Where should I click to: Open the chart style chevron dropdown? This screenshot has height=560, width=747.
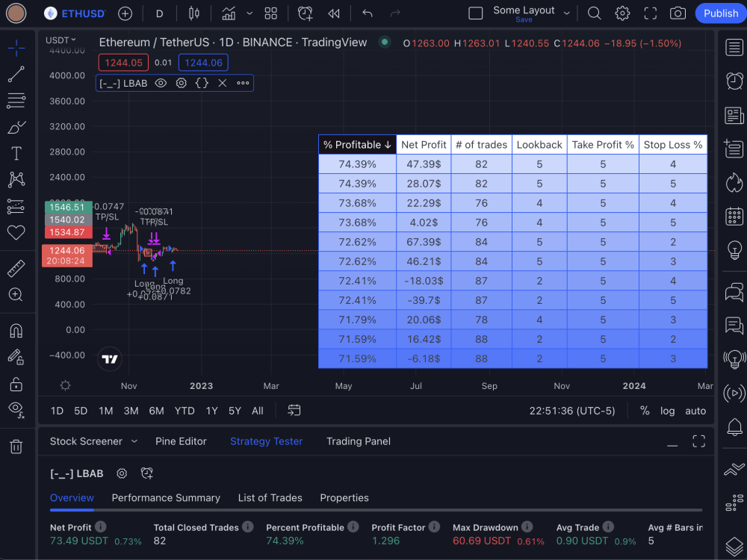pos(249,13)
